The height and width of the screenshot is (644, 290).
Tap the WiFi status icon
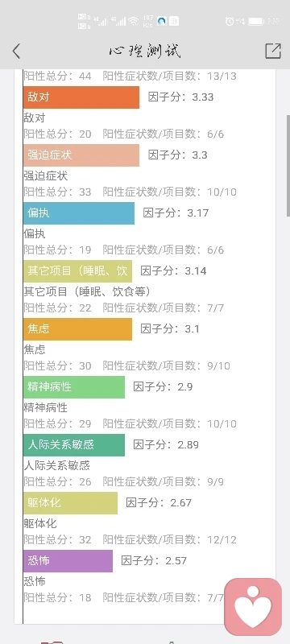pos(133,22)
